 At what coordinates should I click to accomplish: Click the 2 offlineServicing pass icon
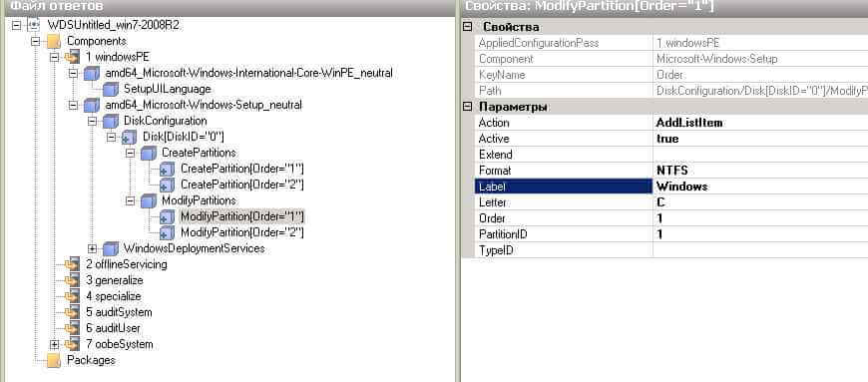[x=72, y=264]
